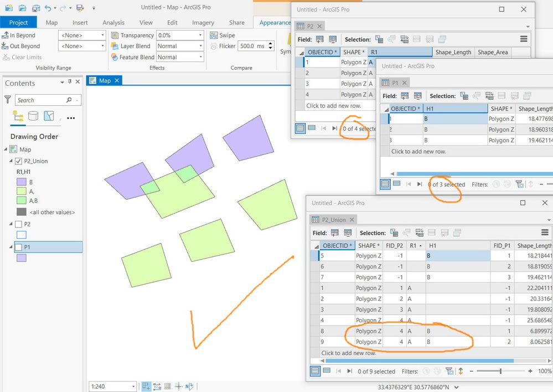Click the Open Project folder icon
The height and width of the screenshot is (392, 553).
(22, 7)
